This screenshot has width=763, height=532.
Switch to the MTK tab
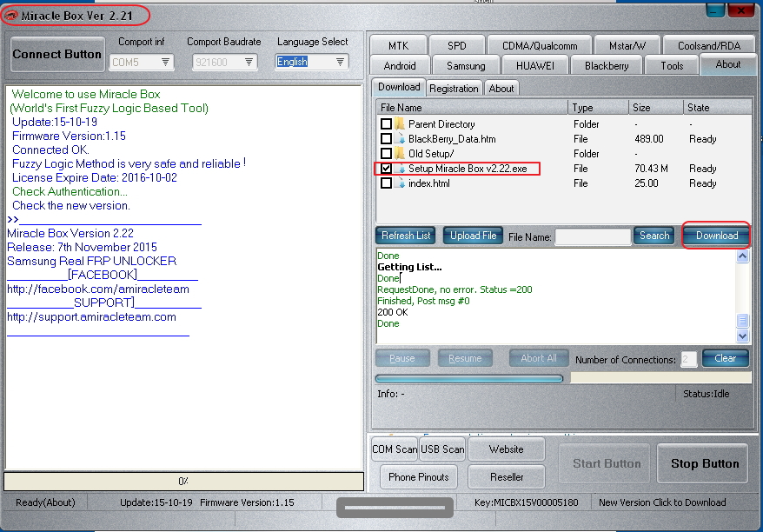coord(398,46)
